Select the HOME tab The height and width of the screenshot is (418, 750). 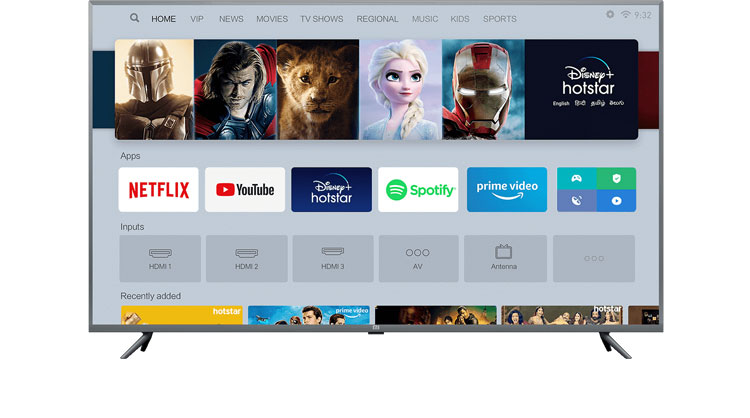[164, 19]
